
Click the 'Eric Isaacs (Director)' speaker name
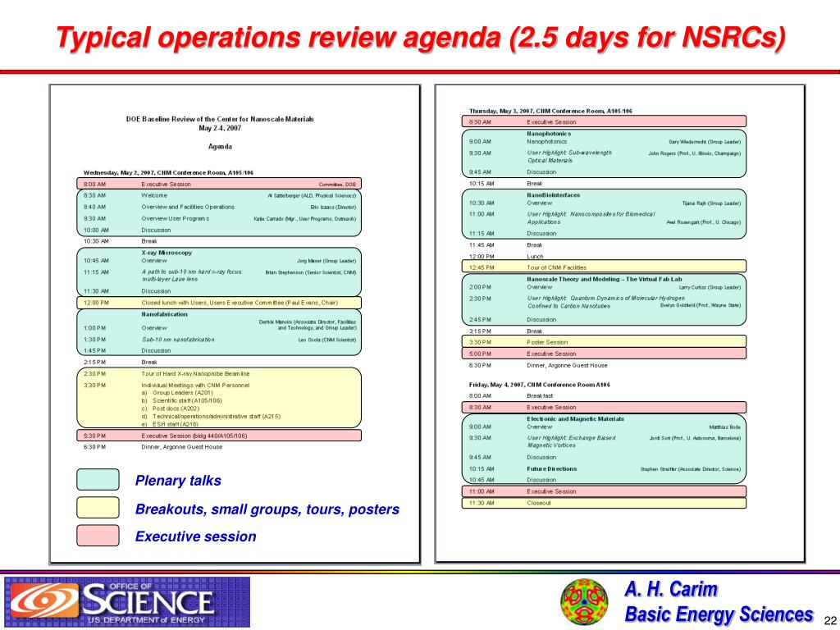pyautogui.click(x=333, y=208)
